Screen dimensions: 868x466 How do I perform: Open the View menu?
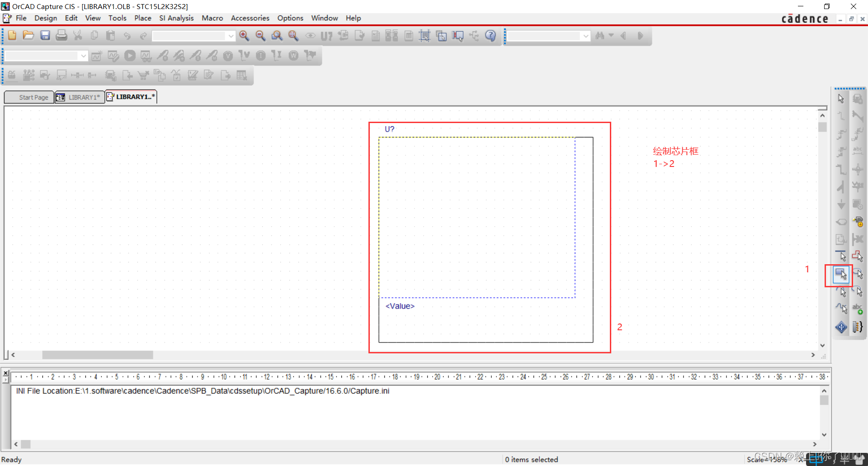pyautogui.click(x=93, y=18)
